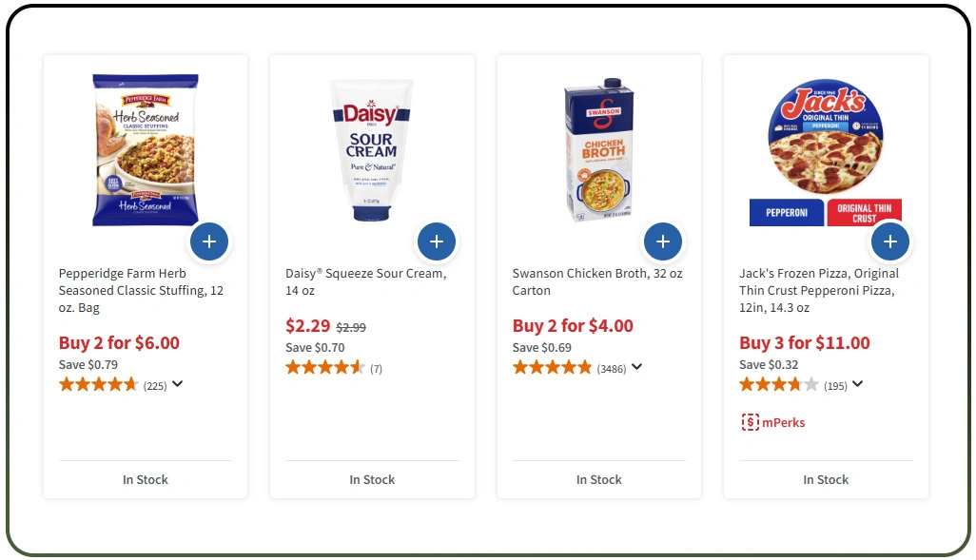Add Jack's Pepperoni Pizza to cart
The height and width of the screenshot is (560, 976).
[x=889, y=242]
